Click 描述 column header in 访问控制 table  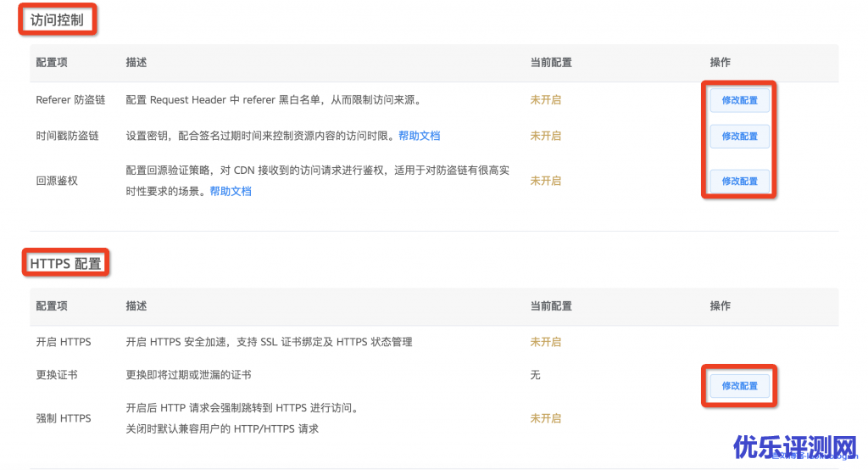click(136, 63)
